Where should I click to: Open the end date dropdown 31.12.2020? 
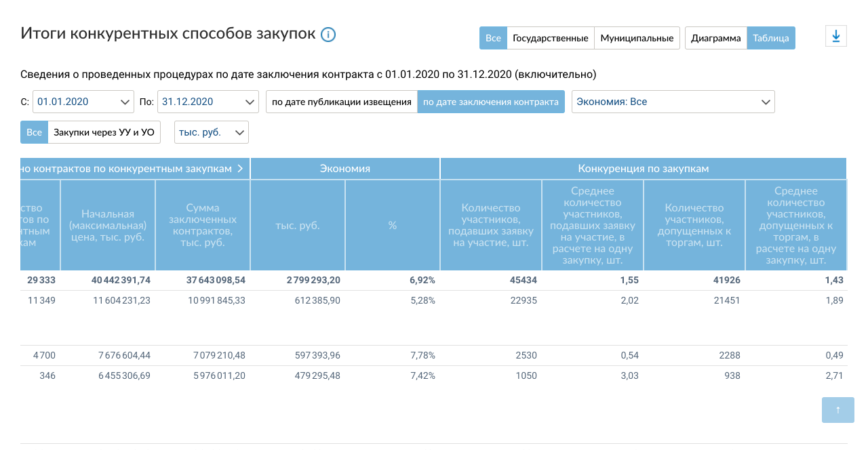tap(208, 102)
